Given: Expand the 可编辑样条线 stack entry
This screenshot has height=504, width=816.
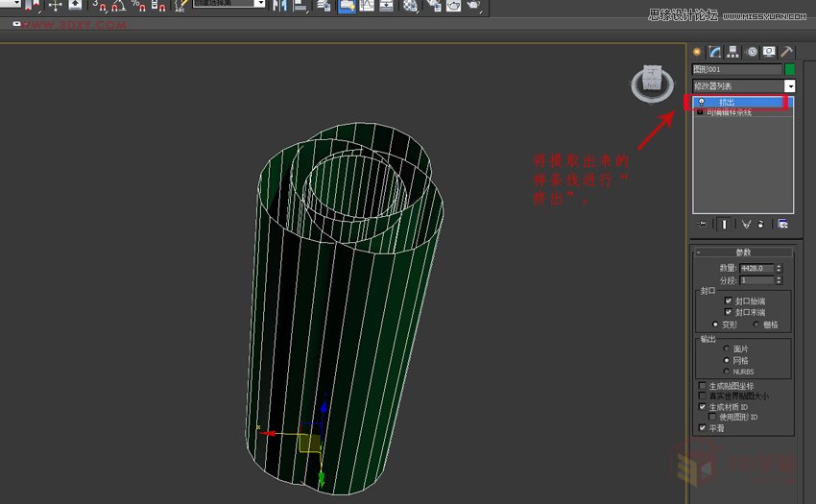Looking at the screenshot, I should (x=700, y=112).
